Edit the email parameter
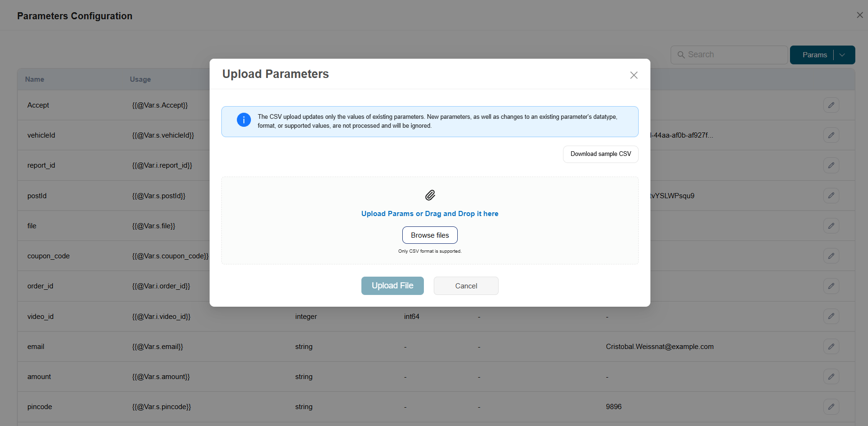 (831, 346)
